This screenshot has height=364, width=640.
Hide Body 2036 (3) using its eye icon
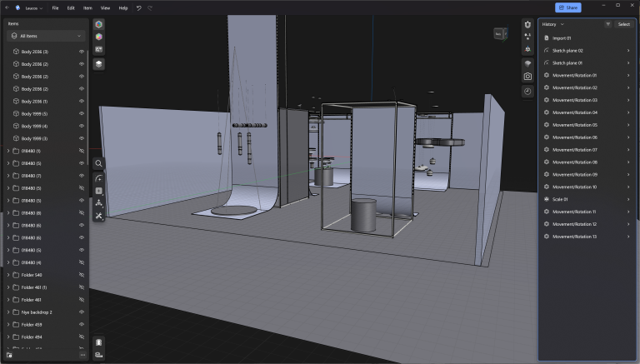(82, 52)
